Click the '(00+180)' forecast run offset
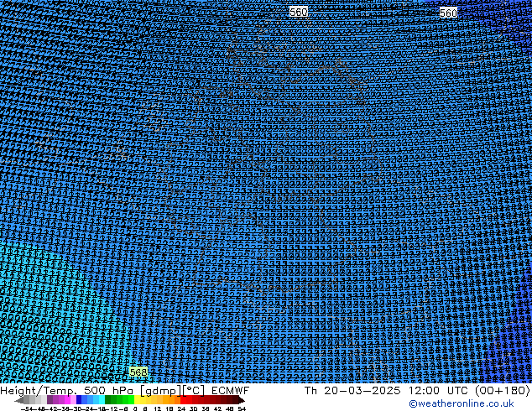 coord(503,390)
